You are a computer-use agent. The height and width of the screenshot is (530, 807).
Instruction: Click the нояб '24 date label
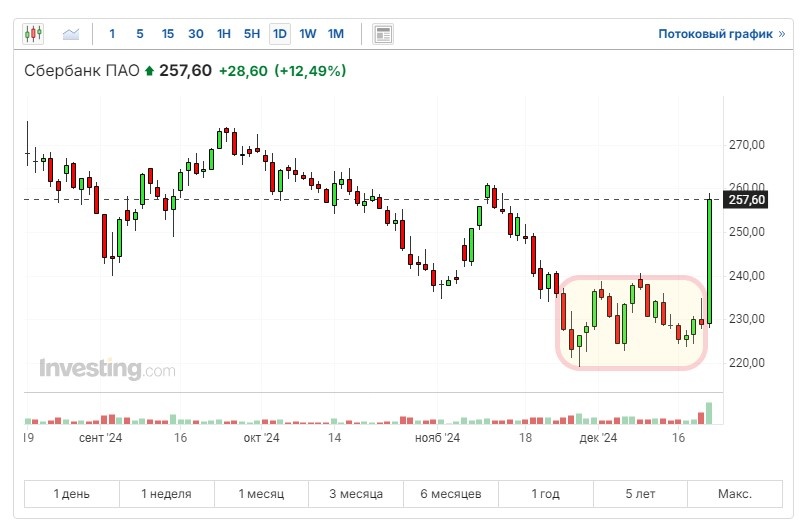click(437, 438)
